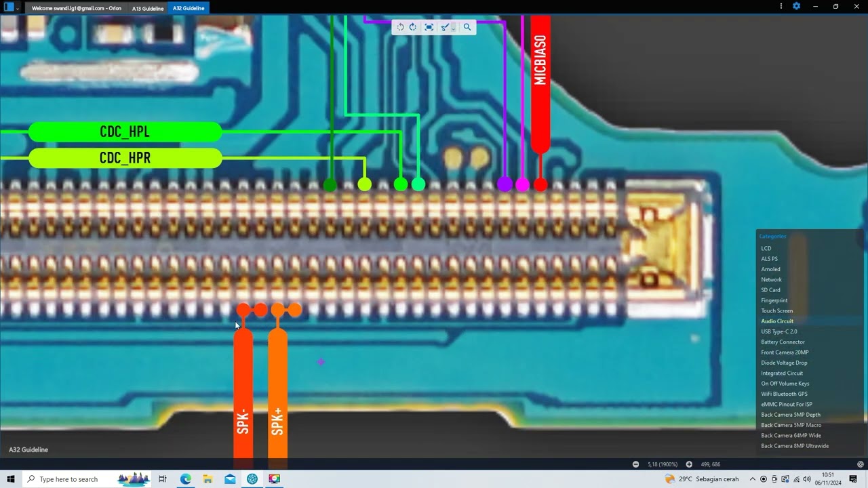Image resolution: width=868 pixels, height=488 pixels.
Task: Open File Explorer from the taskbar
Action: pyautogui.click(x=208, y=479)
